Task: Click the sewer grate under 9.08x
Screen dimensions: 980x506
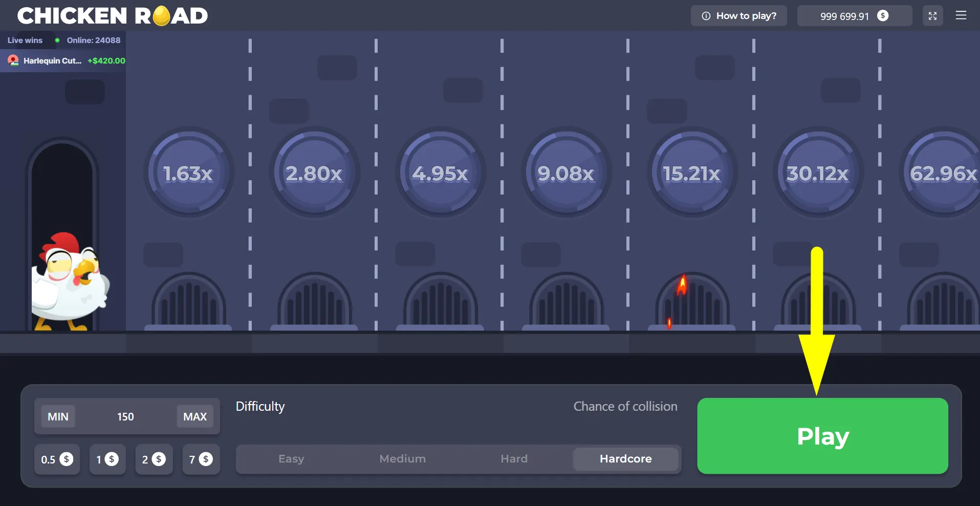Action: pos(566,301)
